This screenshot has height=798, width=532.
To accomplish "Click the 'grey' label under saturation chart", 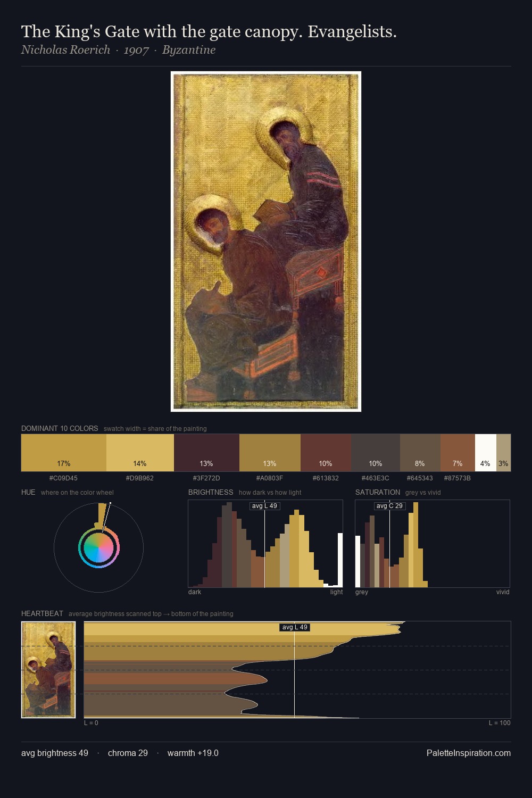I will [362, 592].
